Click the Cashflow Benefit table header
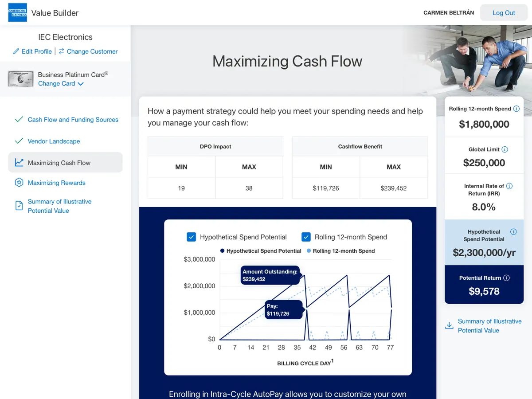532x399 pixels. tap(360, 146)
